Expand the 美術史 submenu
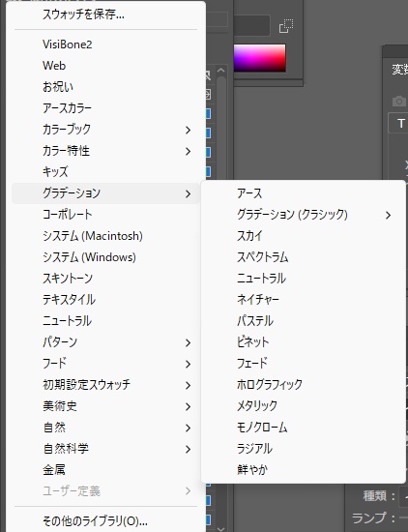408x532 pixels. [105, 406]
